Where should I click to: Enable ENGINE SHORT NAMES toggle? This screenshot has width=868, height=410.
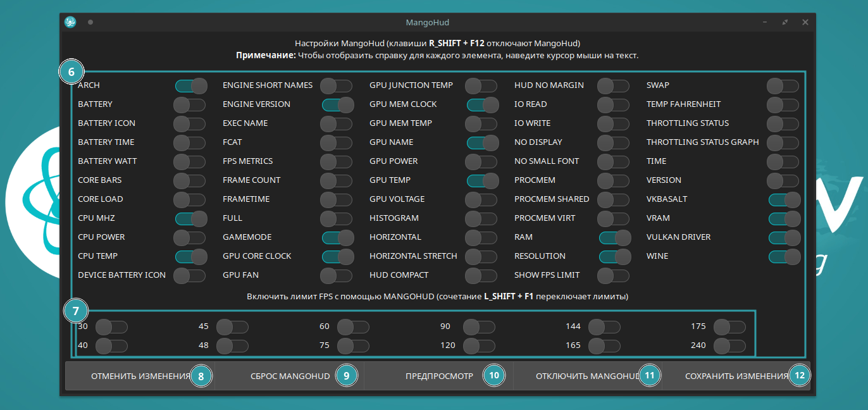click(x=337, y=85)
